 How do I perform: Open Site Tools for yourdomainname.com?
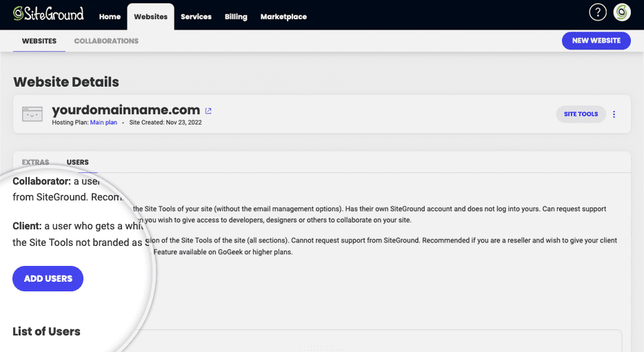pyautogui.click(x=581, y=114)
